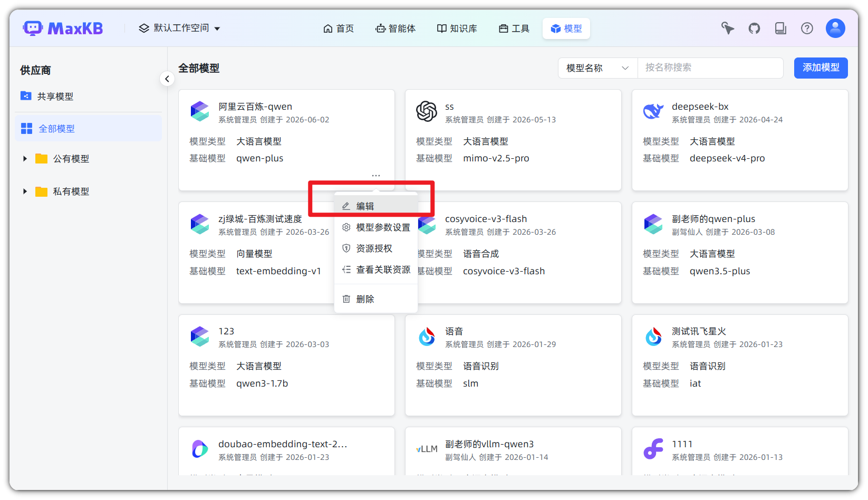Click the Bailian icon on 123 card

(200, 336)
